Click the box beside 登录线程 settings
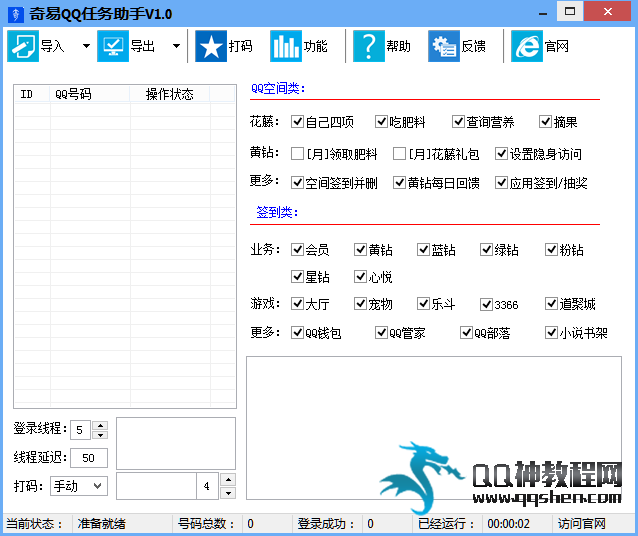 pyautogui.click(x=176, y=444)
